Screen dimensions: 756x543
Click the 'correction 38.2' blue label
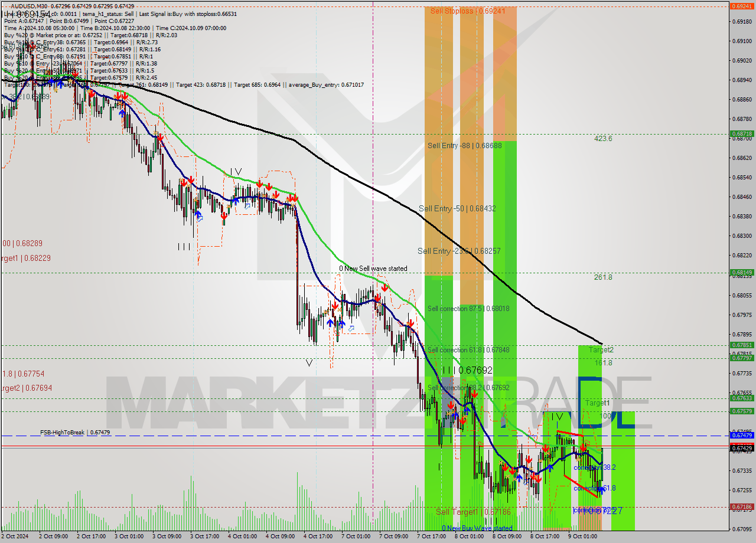coord(595,467)
